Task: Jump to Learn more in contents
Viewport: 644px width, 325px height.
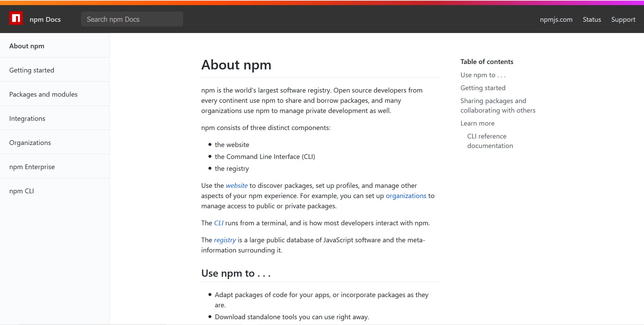Action: point(477,123)
